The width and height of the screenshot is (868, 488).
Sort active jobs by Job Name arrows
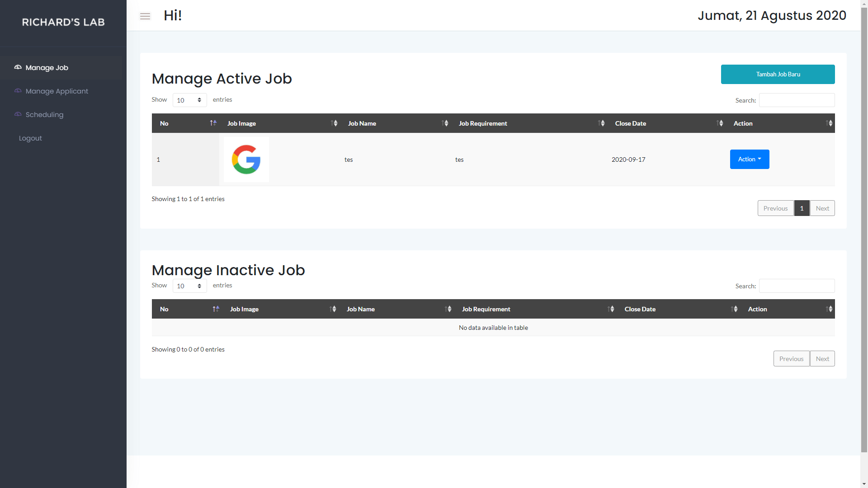pos(445,123)
